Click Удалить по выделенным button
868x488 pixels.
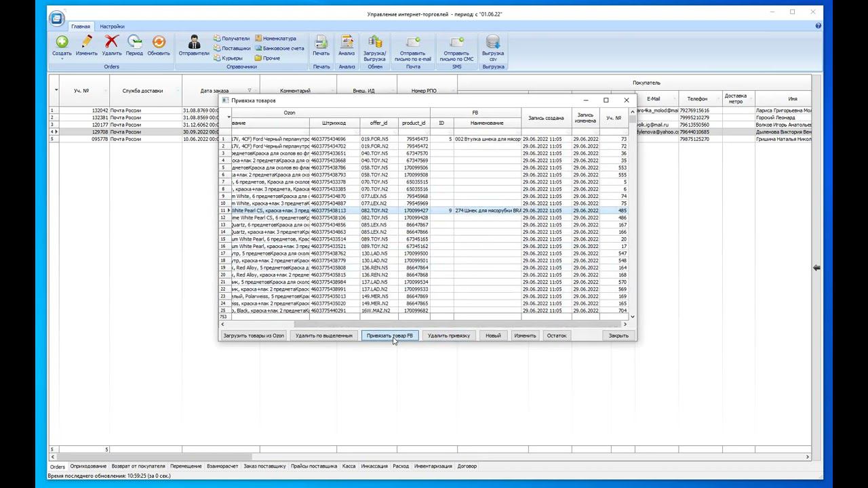[324, 335]
